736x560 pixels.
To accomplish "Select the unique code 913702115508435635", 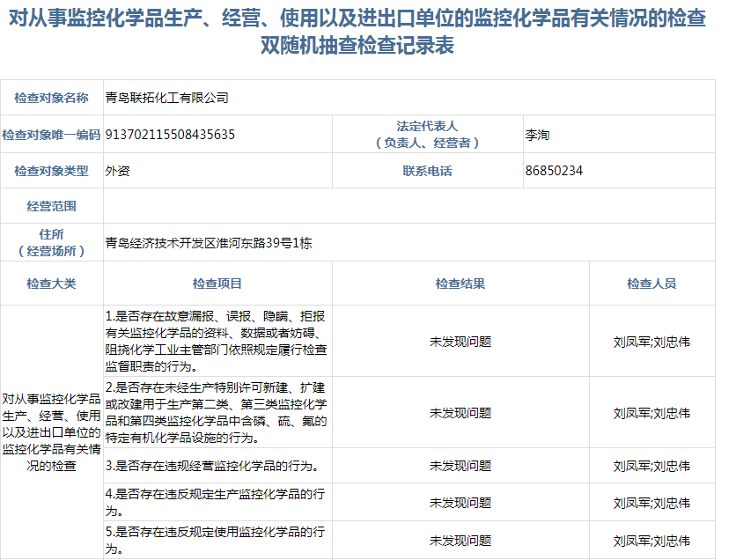I will [x=170, y=135].
